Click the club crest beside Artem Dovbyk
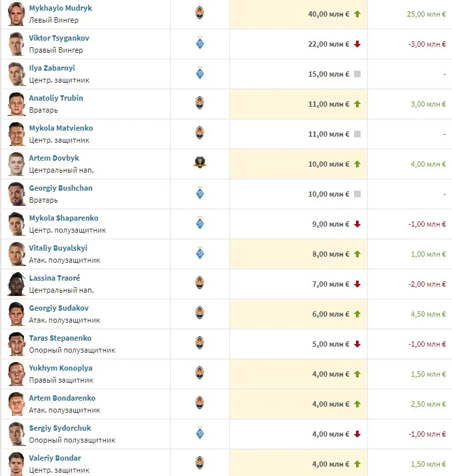The image size is (452, 476). click(x=199, y=163)
